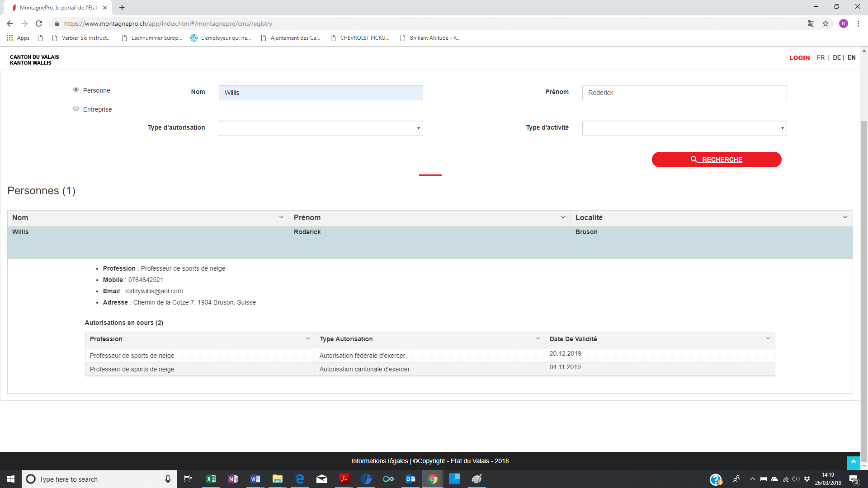The height and width of the screenshot is (488, 868).
Task: Open Outlook from the taskbar
Action: tap(410, 479)
